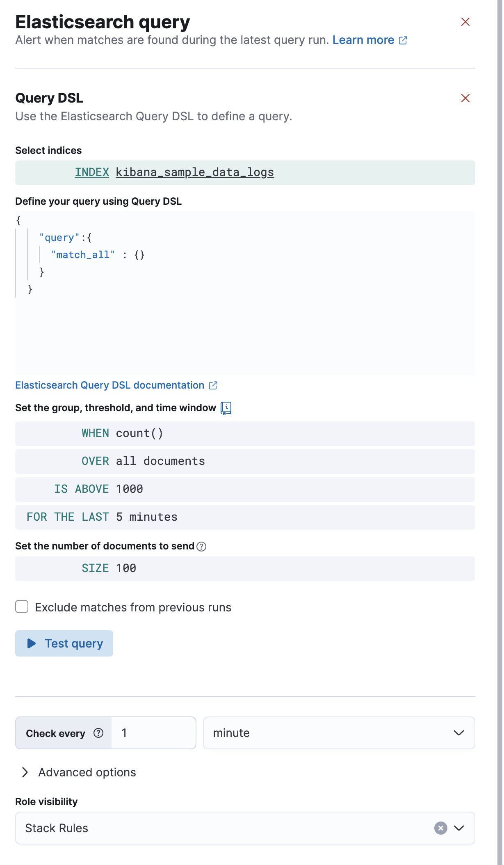Open the Role visibility dropdown arrow
The image size is (504, 865).
click(x=459, y=828)
